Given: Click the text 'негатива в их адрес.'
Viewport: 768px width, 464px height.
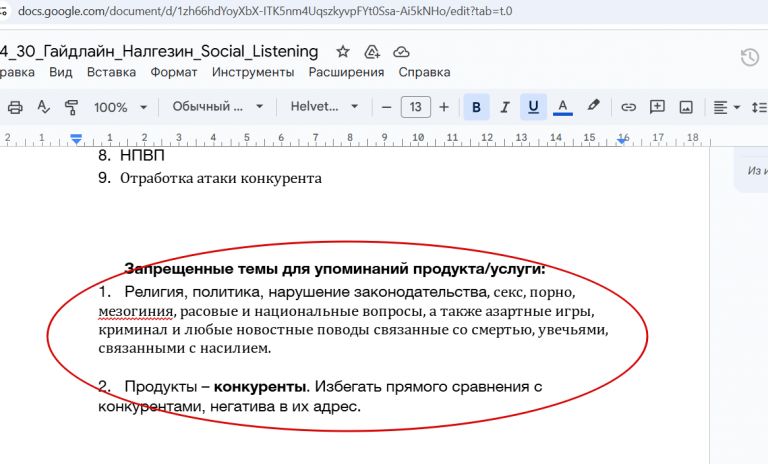Looking at the screenshot, I should (x=285, y=406).
